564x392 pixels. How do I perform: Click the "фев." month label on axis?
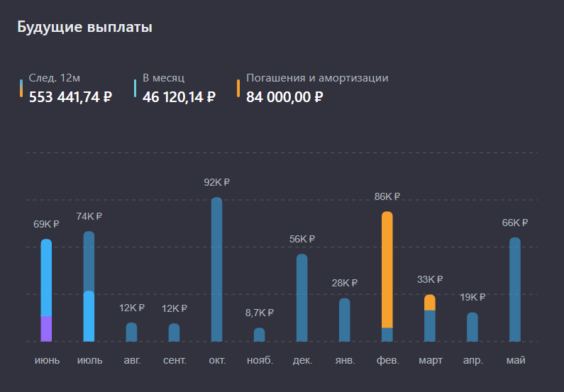coord(387,360)
